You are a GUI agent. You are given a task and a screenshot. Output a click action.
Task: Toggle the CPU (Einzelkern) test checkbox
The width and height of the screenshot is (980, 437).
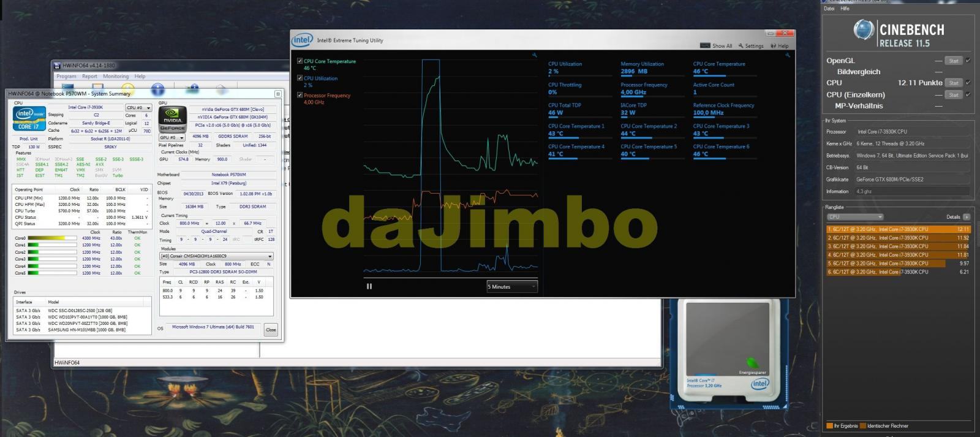click(968, 95)
